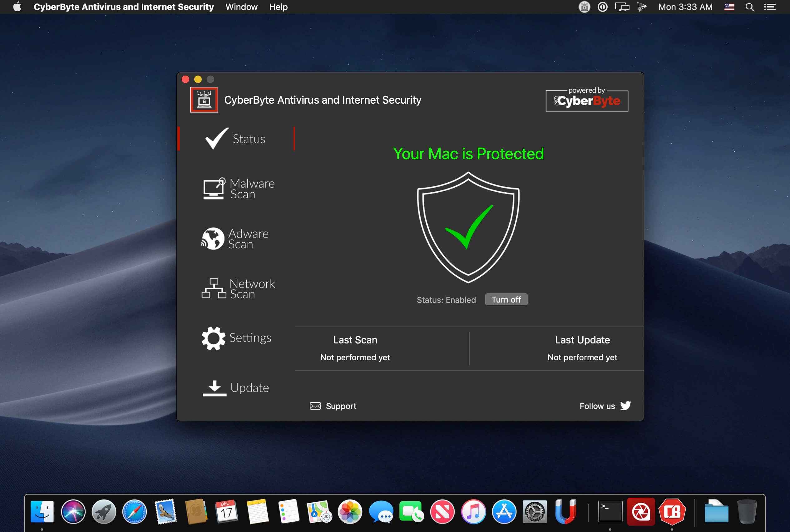Open Terminal in the Dock

pos(610,511)
